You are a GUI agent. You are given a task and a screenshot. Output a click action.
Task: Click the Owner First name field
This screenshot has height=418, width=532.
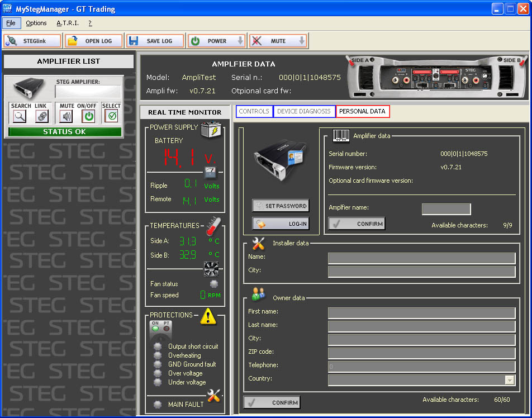pyautogui.click(x=422, y=313)
